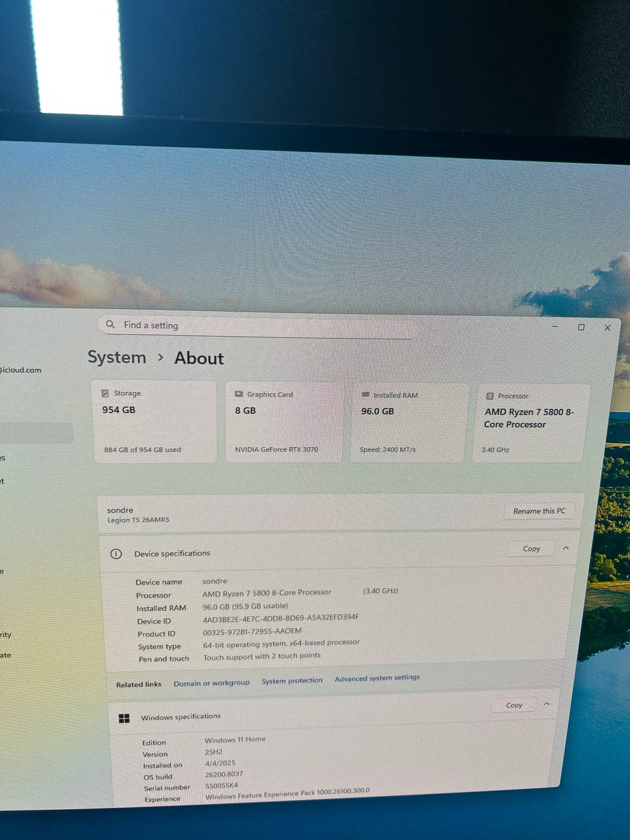Select the Device ID value text
This screenshot has height=840, width=630.
click(x=280, y=618)
